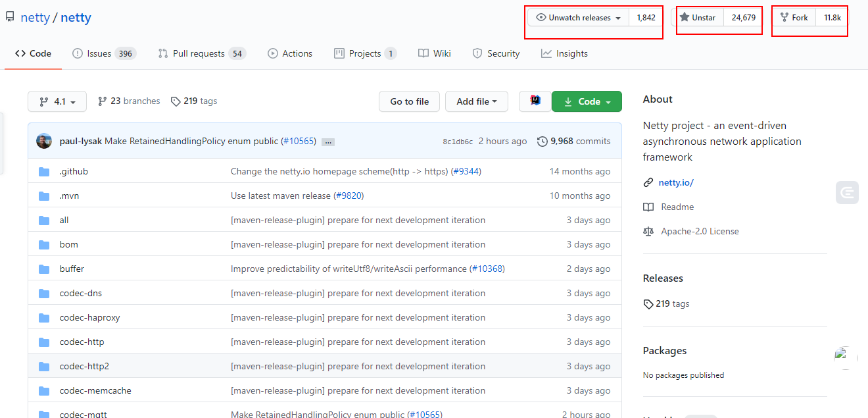Click the floating gray extension icon at right edge
Viewport: 868px width, 418px height.
(x=848, y=192)
